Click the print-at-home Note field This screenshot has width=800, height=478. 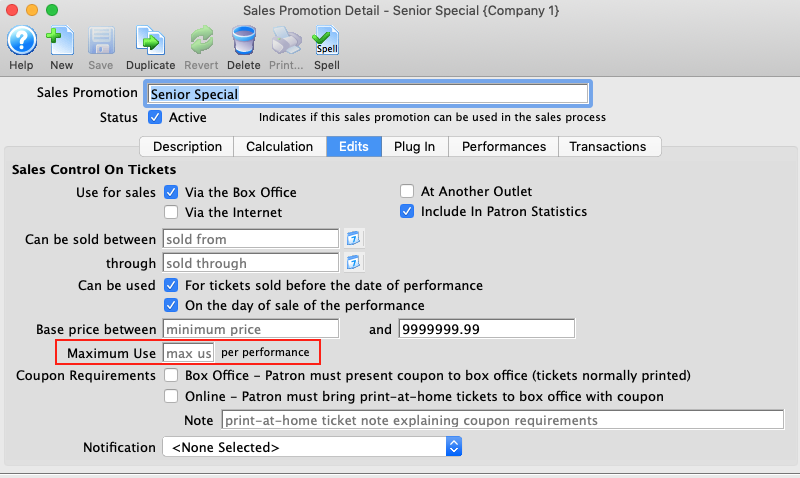pos(503,420)
